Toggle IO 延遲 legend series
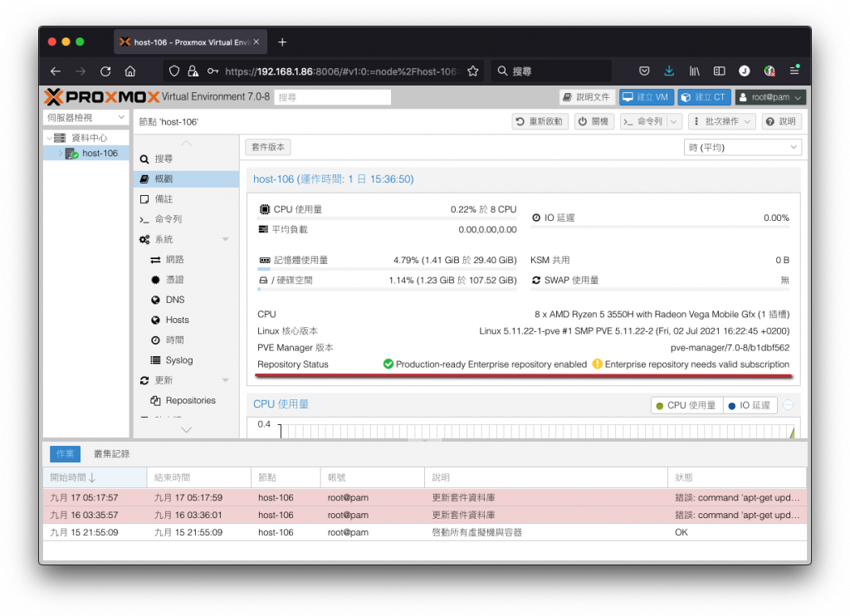The image size is (850, 616). point(750,405)
